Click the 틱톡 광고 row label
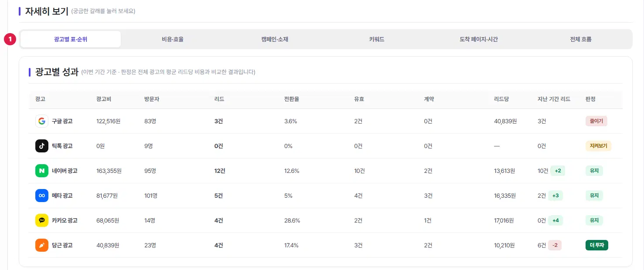 pos(62,146)
